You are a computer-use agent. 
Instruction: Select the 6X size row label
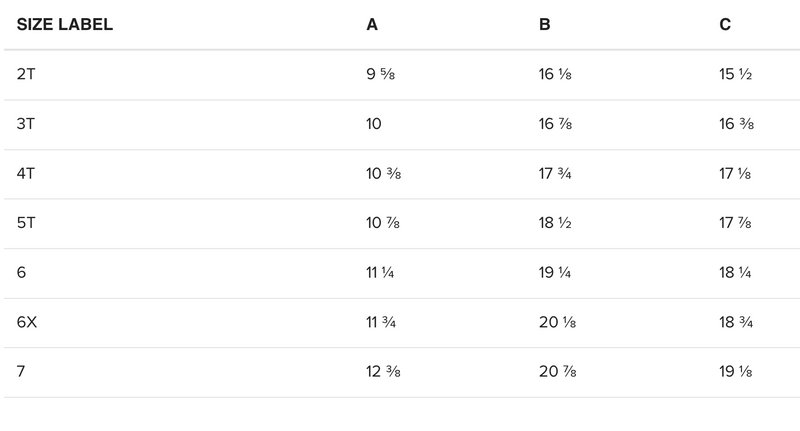coord(28,323)
